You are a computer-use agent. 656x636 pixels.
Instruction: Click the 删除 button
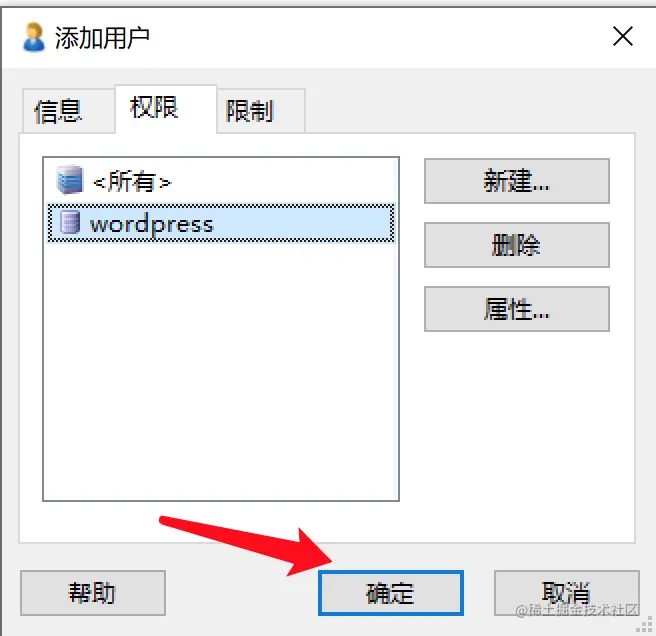point(517,245)
